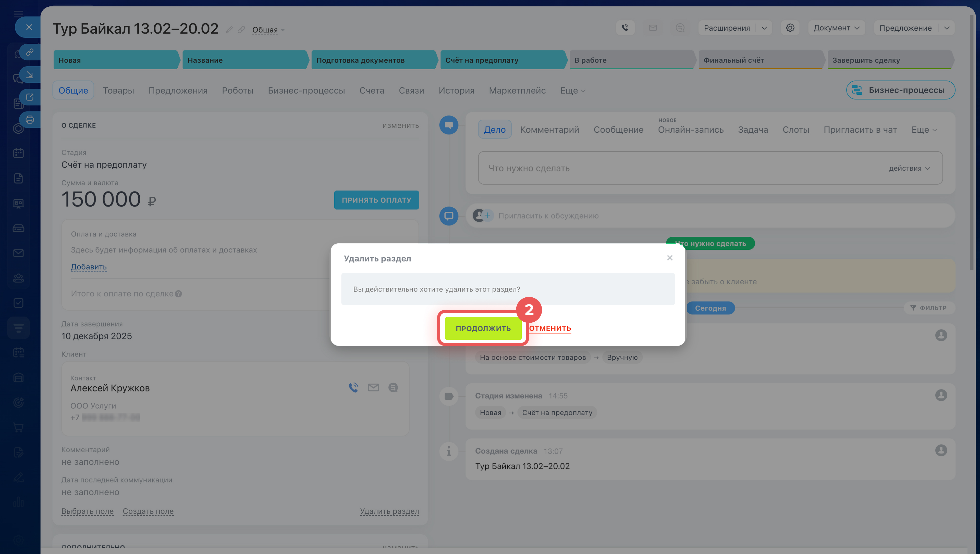Screen dimensions: 980x554
Task: Expand the Документ dropdown
Action: [x=836, y=28]
